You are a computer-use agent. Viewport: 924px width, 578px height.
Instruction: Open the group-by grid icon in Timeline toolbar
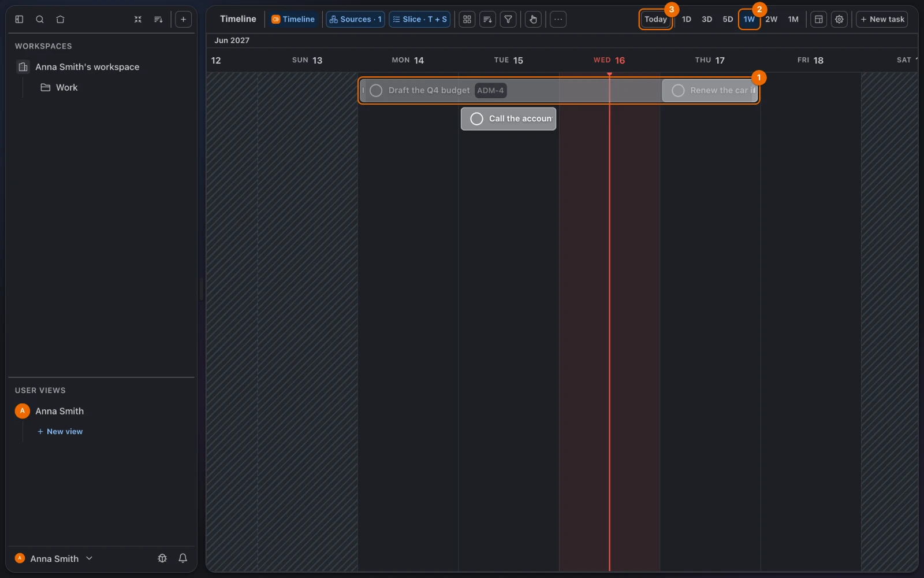467,19
